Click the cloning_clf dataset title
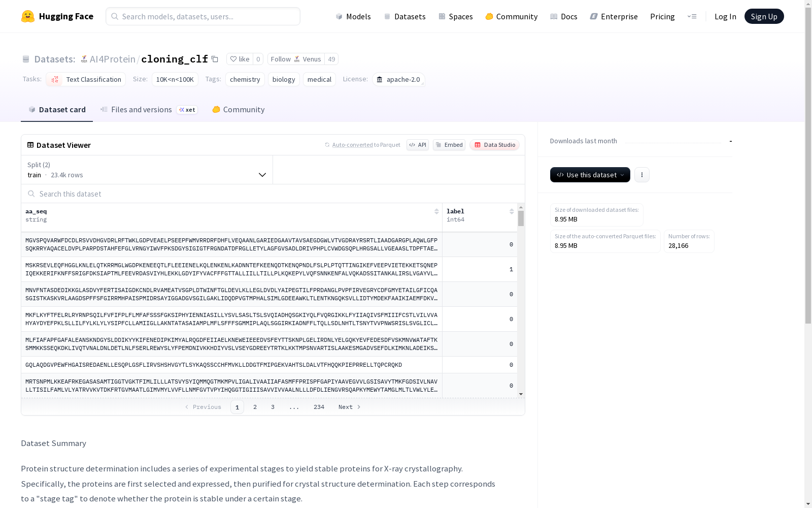Screen dimensions: 812x508 [x=175, y=59]
